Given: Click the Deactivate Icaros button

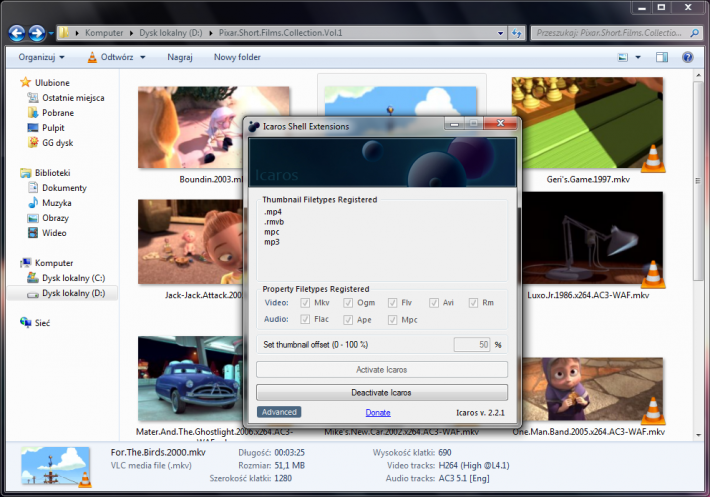Looking at the screenshot, I should [382, 392].
